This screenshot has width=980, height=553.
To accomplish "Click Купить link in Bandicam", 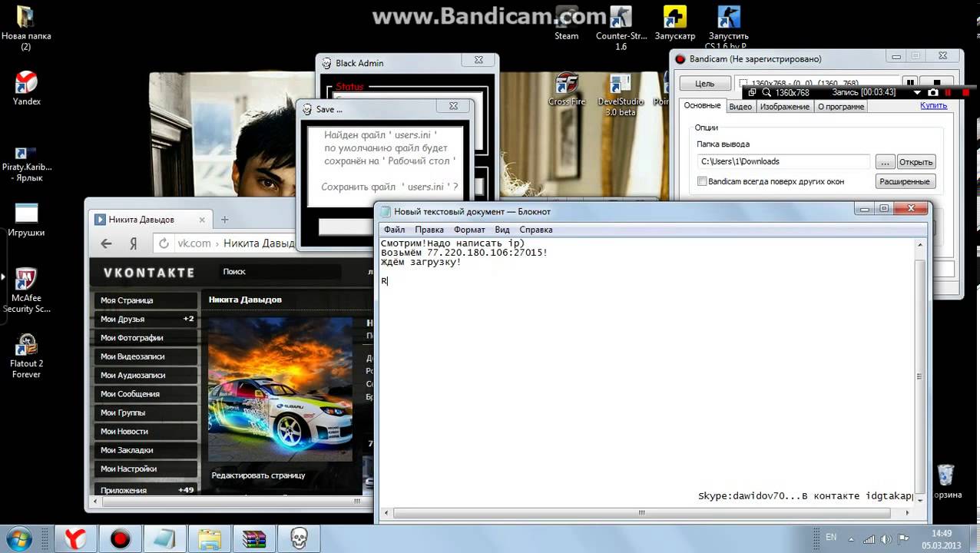I will pos(933,105).
